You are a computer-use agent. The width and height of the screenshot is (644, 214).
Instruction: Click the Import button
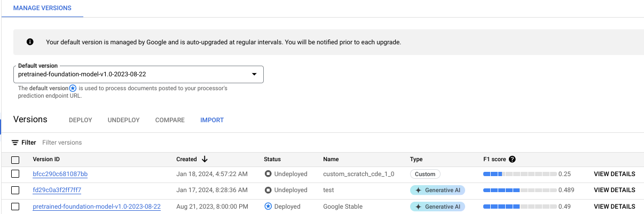212,120
